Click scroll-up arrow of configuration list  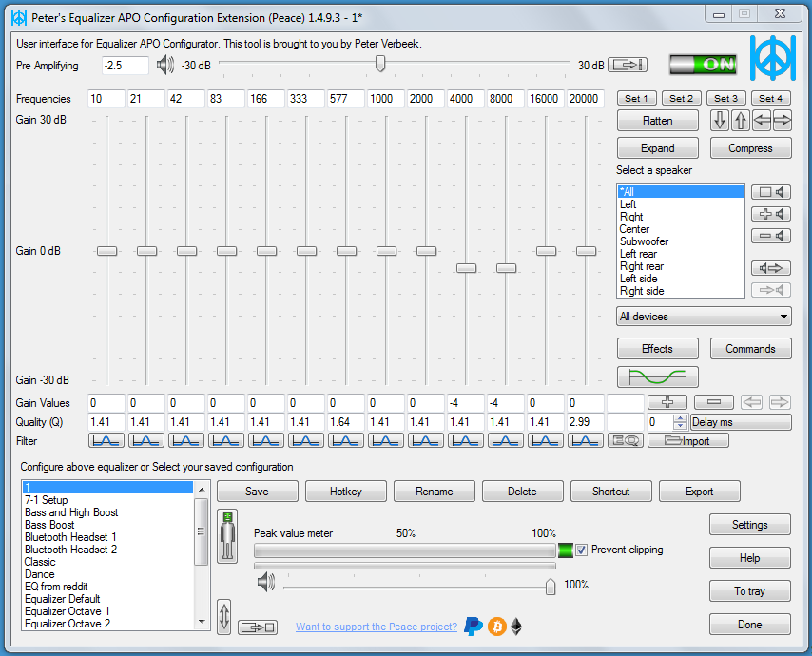click(x=202, y=490)
